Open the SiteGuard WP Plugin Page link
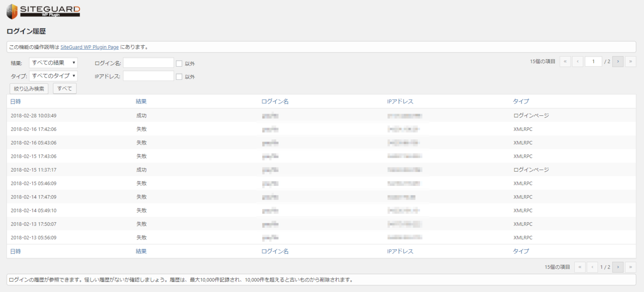644x292 pixels. [89, 47]
